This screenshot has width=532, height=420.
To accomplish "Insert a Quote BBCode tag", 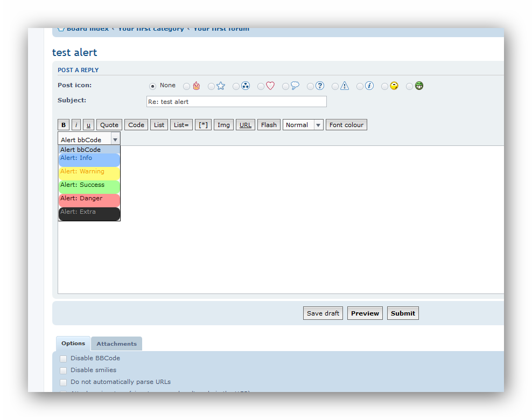I will click(109, 125).
